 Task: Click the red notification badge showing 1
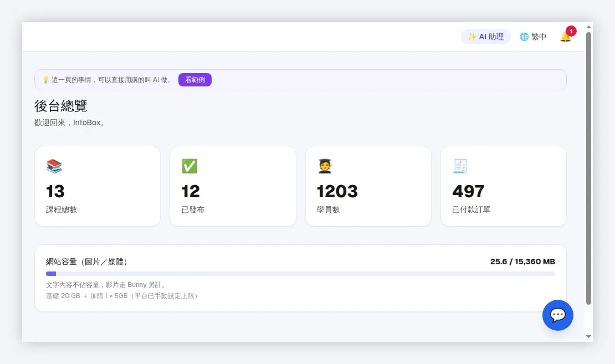571,31
